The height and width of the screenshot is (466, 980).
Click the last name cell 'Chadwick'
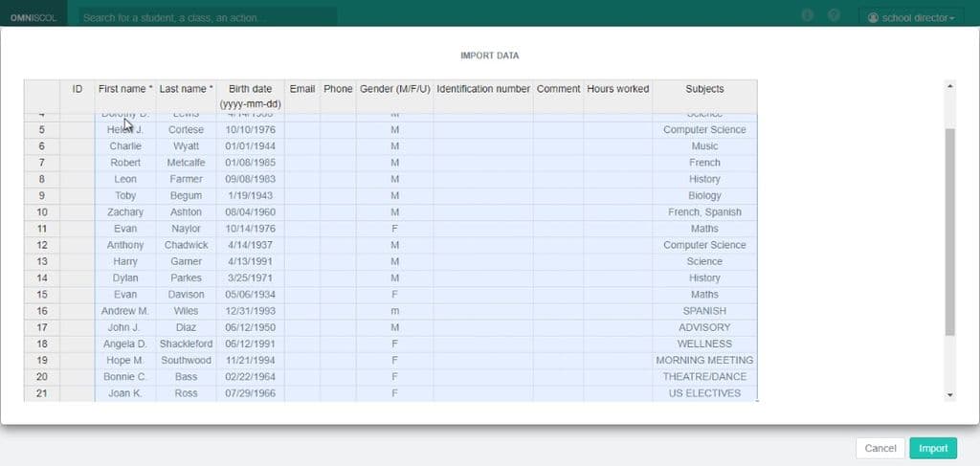click(186, 245)
